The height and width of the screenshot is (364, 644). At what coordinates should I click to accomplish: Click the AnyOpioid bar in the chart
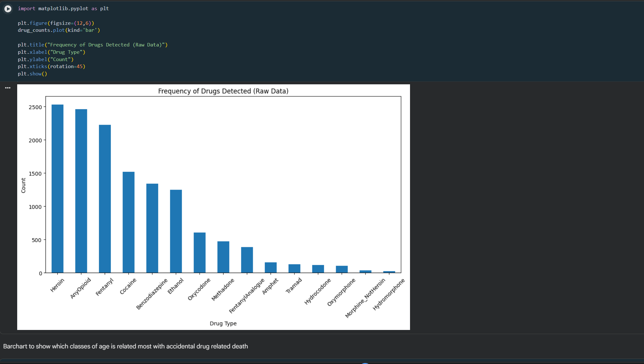coord(81,191)
